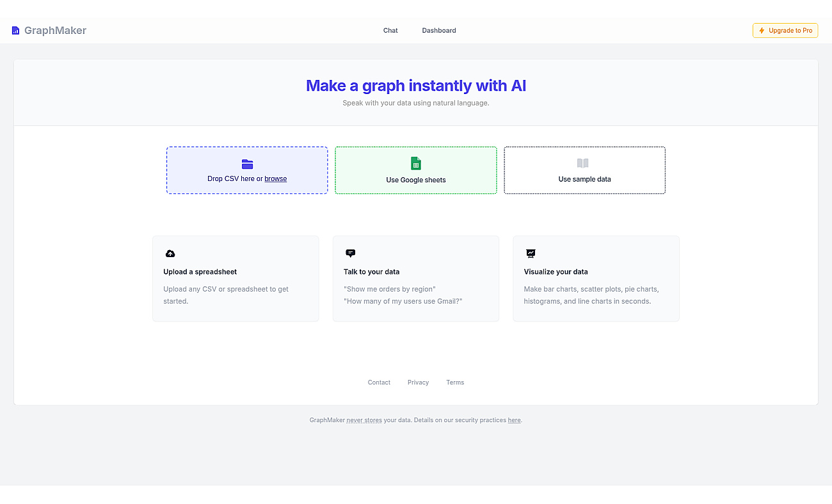Click the Visualize your data card title
The image size is (832, 504).
(556, 272)
